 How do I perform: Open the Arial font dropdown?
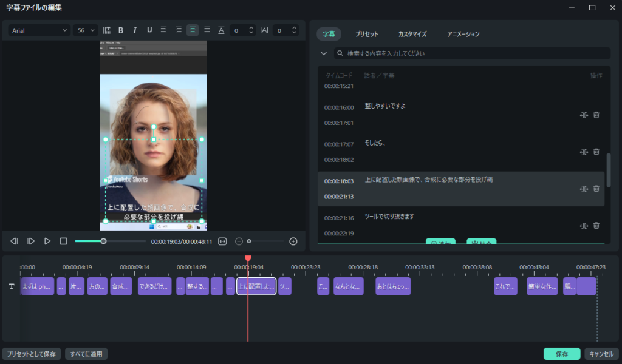(x=39, y=30)
